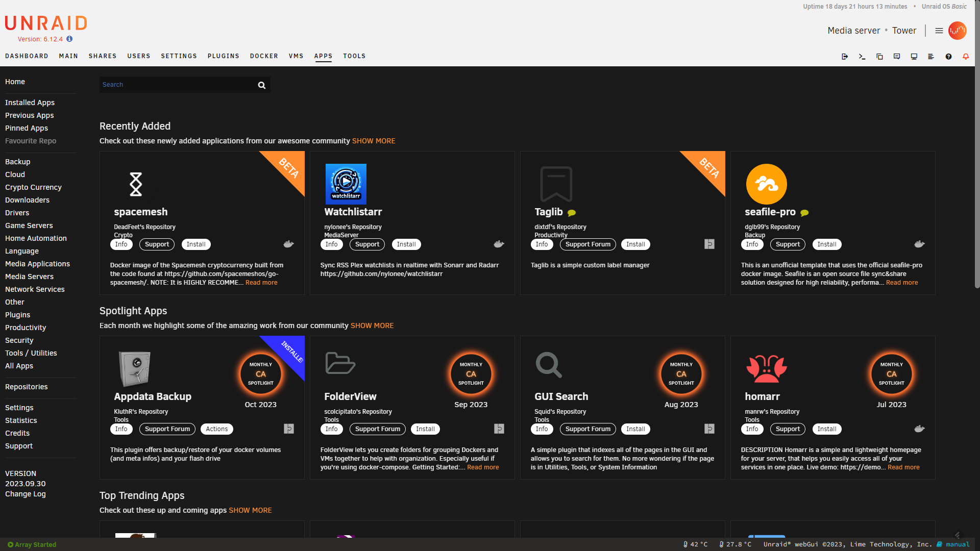Click the Array Started status indicator
Viewport: 980px width, 551px height.
(31, 544)
